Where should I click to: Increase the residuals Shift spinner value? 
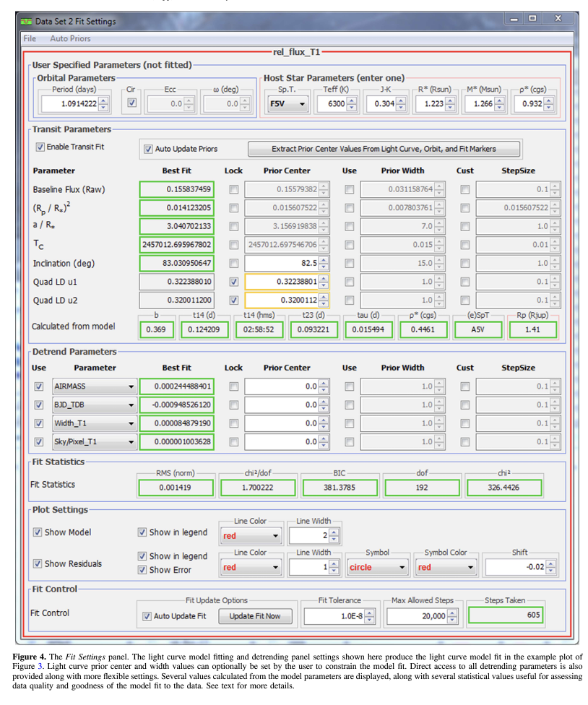click(551, 563)
